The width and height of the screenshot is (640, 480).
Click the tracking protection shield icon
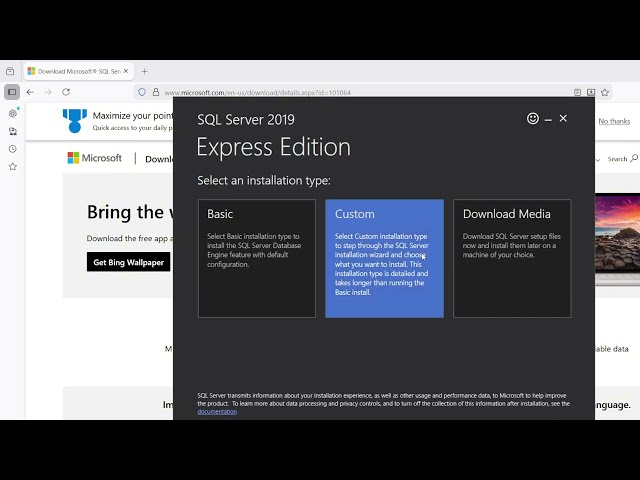[x=142, y=92]
